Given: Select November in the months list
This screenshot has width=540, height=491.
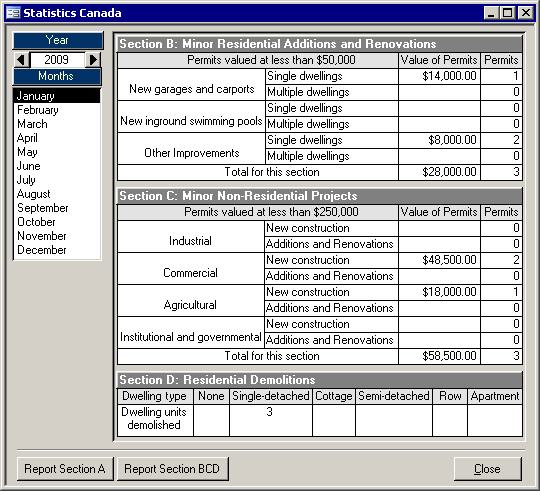Looking at the screenshot, I should [57, 236].
